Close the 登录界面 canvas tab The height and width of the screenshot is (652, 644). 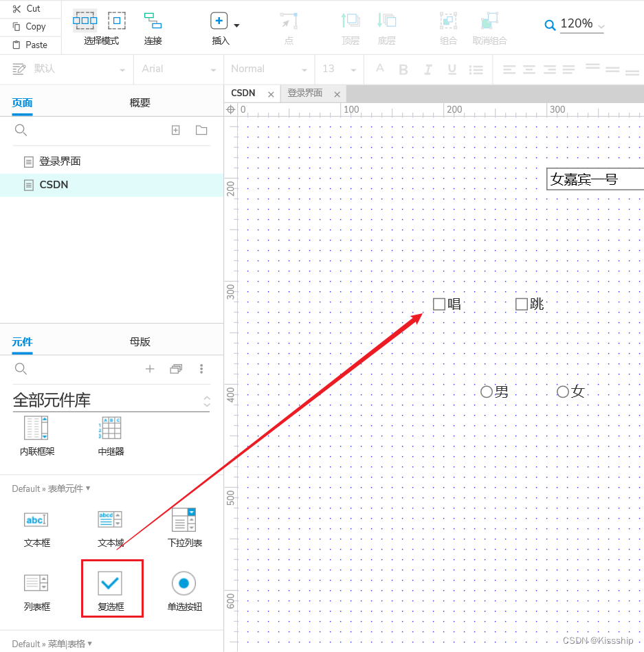[x=337, y=94]
